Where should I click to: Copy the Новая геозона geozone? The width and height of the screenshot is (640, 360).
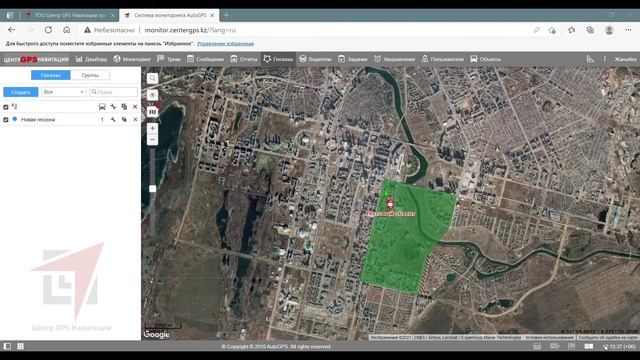click(124, 120)
